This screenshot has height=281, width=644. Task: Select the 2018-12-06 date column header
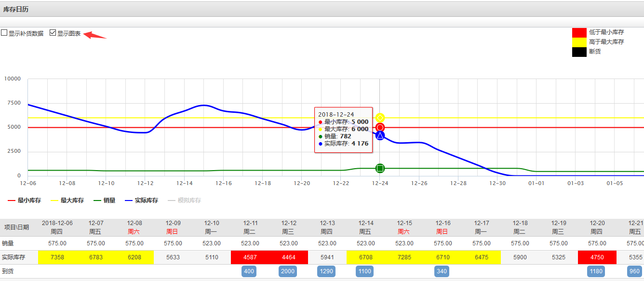(x=57, y=227)
